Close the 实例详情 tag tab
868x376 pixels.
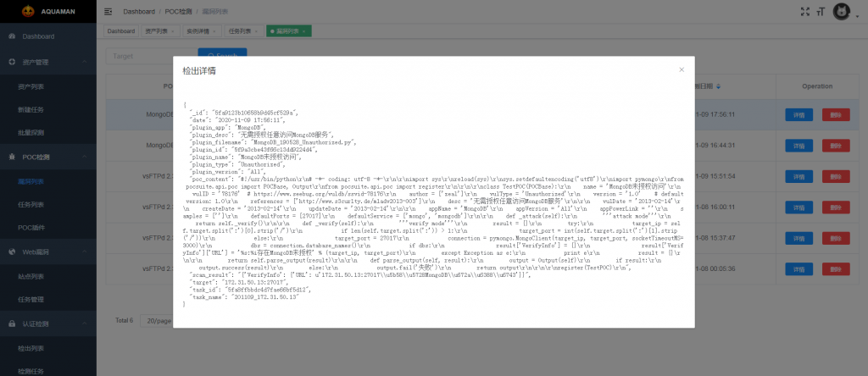click(x=214, y=31)
